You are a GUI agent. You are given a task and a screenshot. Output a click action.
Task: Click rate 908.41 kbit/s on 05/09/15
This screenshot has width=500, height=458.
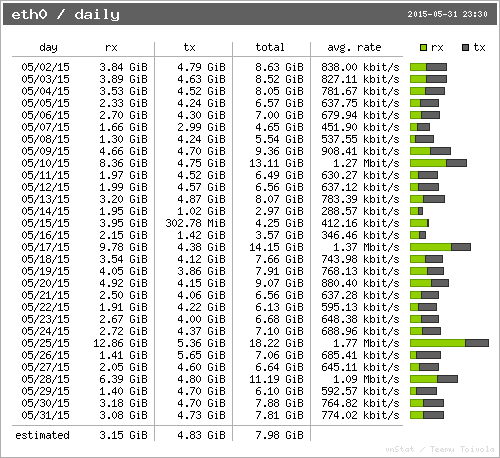pyautogui.click(x=360, y=151)
